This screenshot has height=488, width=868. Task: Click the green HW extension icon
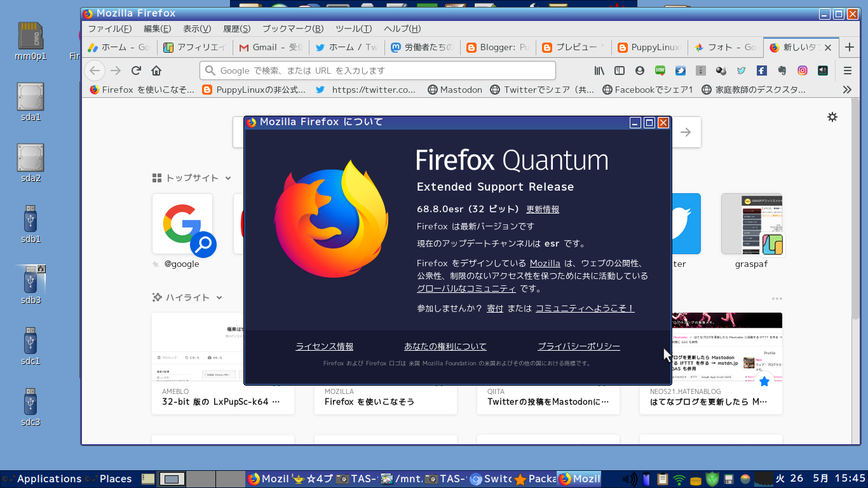click(660, 71)
